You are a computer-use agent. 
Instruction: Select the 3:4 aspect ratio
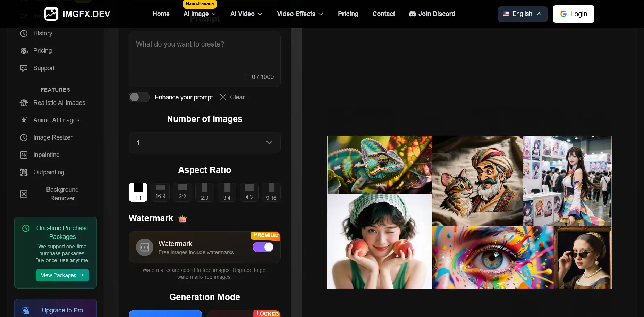click(227, 192)
